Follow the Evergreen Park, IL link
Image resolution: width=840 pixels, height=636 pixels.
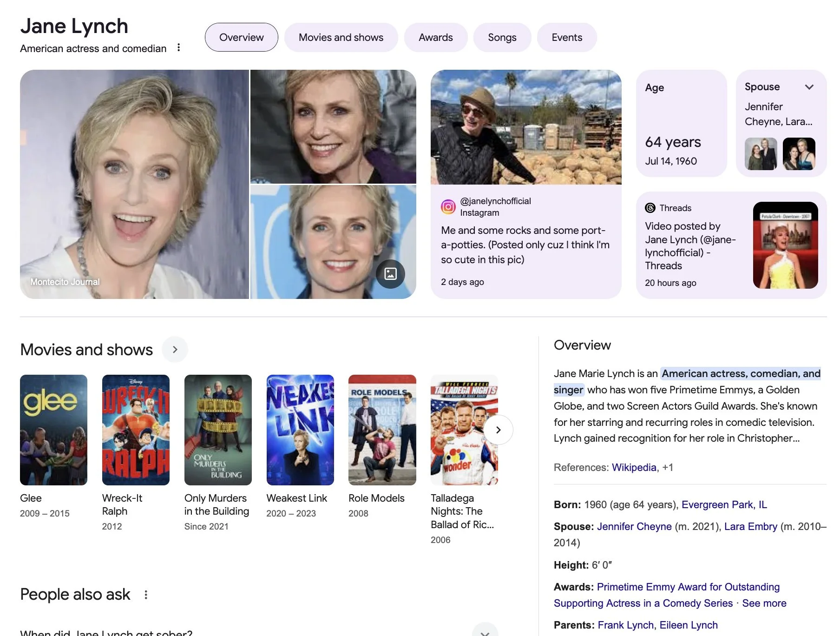tap(724, 504)
